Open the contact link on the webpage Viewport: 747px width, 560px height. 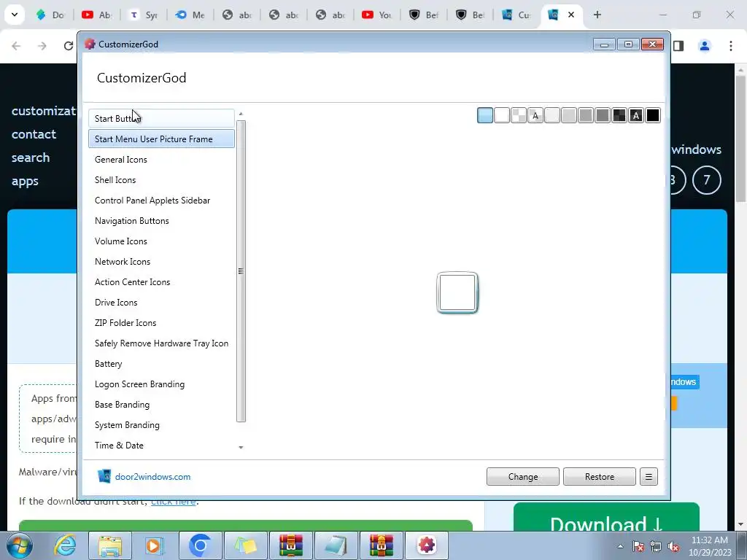(34, 134)
